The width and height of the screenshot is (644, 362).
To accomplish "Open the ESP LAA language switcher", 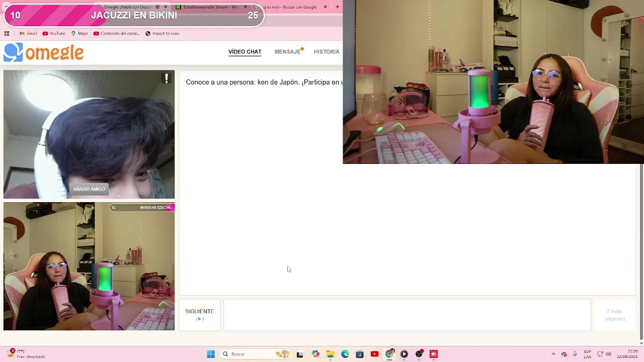I will (588, 354).
